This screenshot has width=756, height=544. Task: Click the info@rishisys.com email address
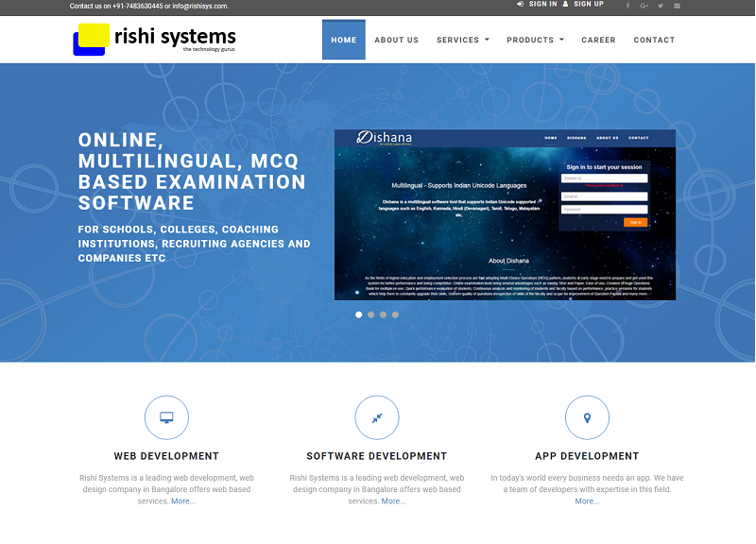point(200,7)
